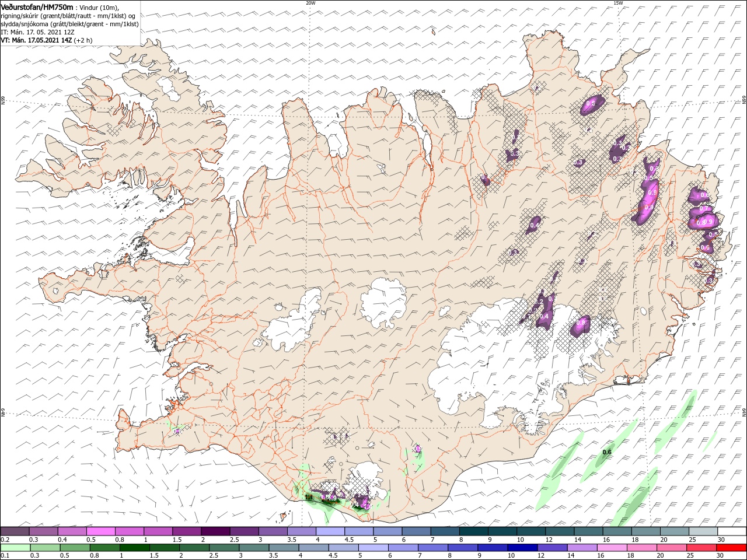Viewport: 747px width, 560px height.
Task: Click the top-row swatch between 16 and 18
Action: click(x=617, y=531)
